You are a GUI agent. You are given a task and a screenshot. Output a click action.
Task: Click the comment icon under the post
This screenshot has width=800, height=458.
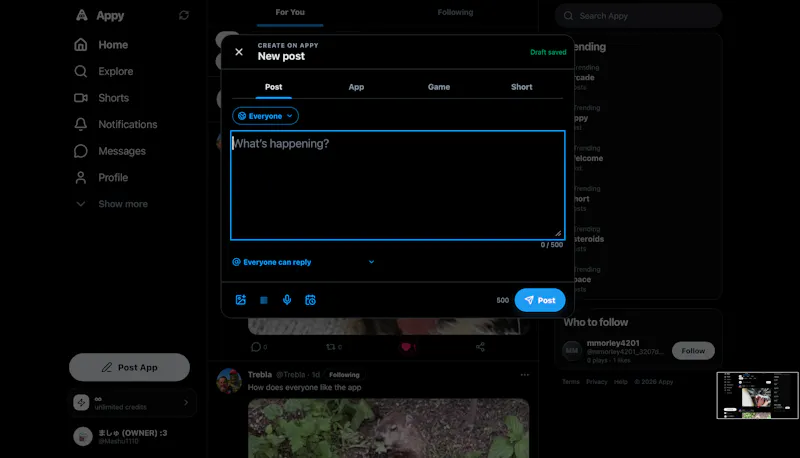256,347
